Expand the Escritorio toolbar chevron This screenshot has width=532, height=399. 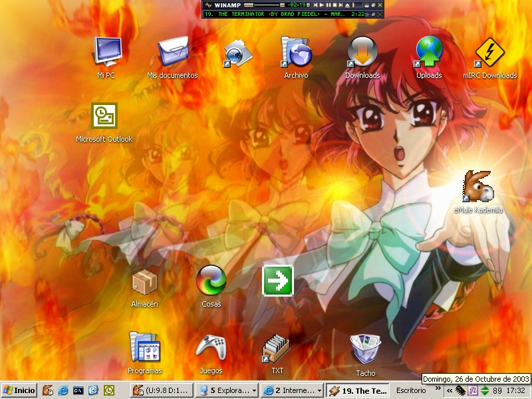438,388
